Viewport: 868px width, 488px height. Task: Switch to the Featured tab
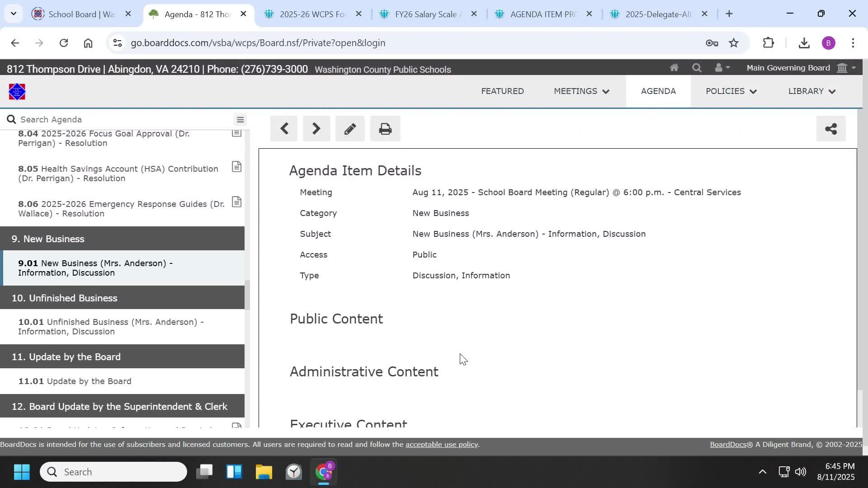(502, 91)
